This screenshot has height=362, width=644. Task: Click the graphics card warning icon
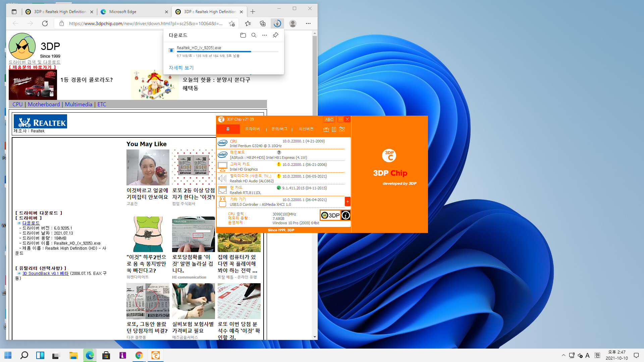(278, 164)
